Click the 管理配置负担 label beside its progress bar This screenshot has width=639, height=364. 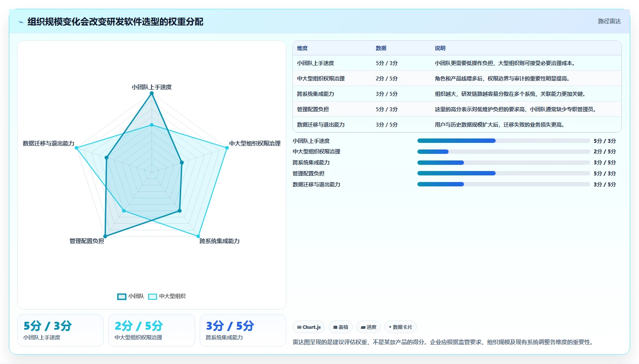308,173
